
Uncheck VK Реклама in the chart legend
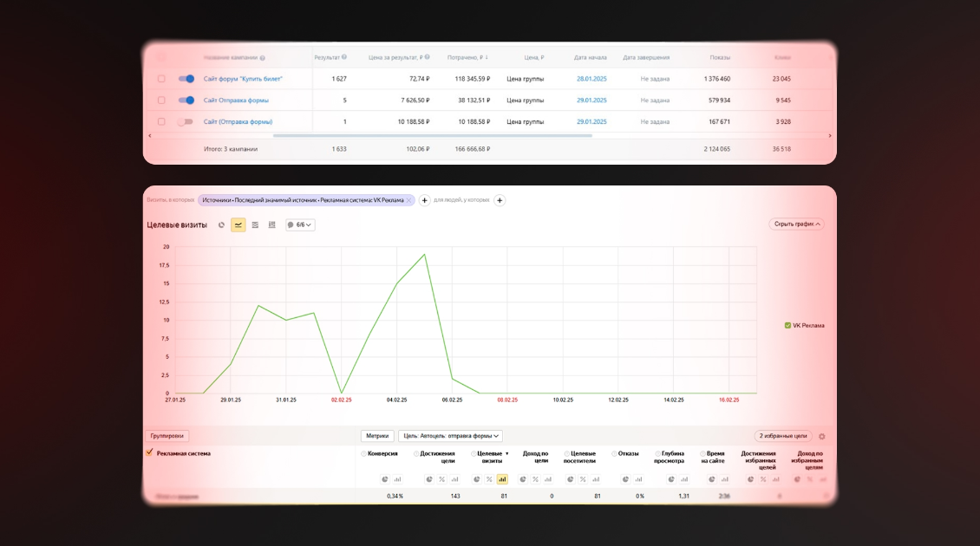coord(787,326)
